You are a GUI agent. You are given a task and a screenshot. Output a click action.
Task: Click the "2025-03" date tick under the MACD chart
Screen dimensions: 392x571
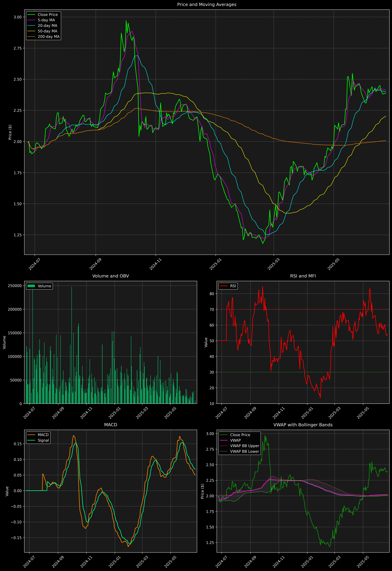click(142, 562)
